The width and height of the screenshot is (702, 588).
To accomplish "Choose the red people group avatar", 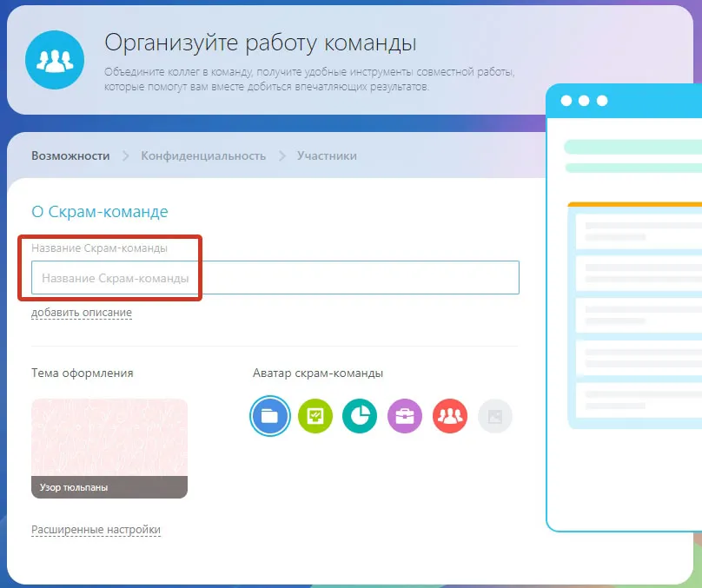I will coord(450,416).
